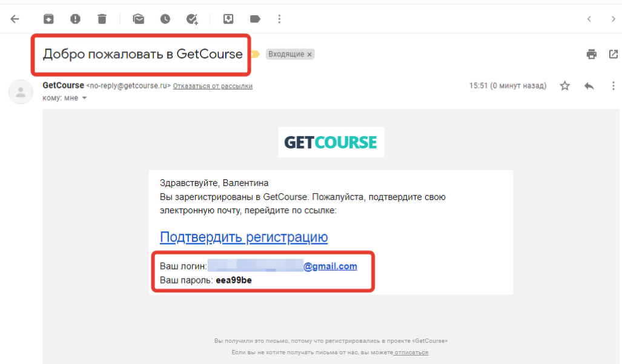Toggle star on this message
This screenshot has width=622, height=364.
pyautogui.click(x=565, y=85)
